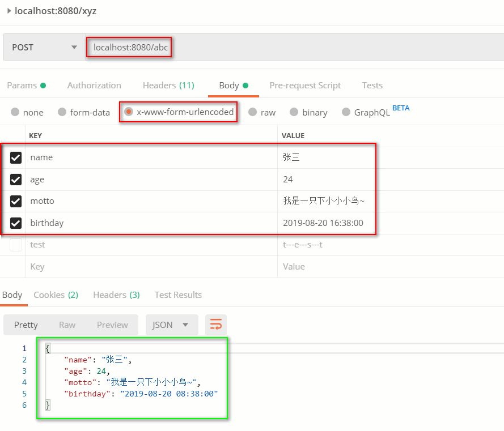This screenshot has width=504, height=431.
Task: Enable the test parameter row
Action: [15, 244]
